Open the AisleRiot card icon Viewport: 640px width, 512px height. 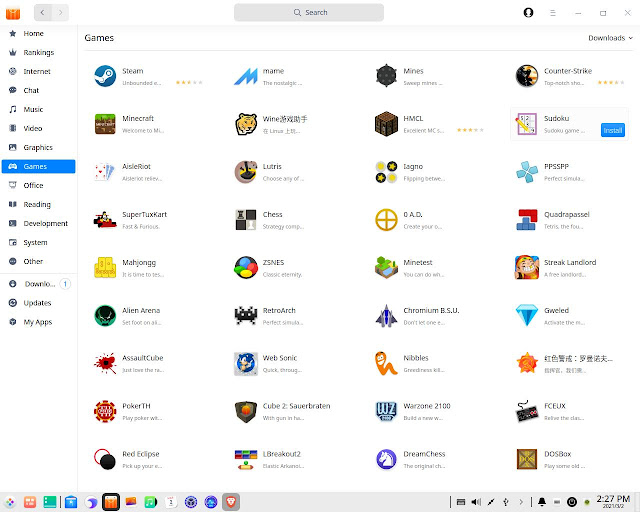click(x=105, y=172)
